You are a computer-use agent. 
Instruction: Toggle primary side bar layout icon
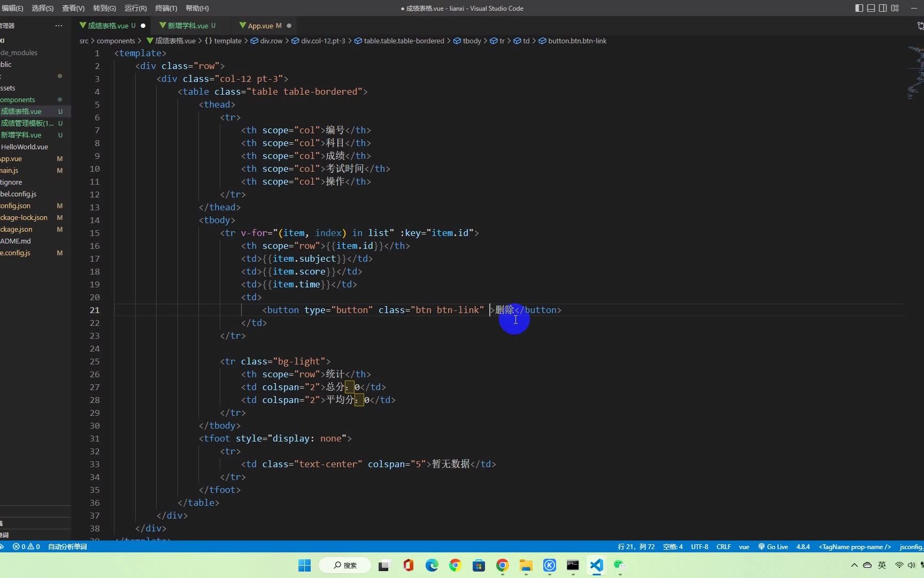tap(859, 8)
